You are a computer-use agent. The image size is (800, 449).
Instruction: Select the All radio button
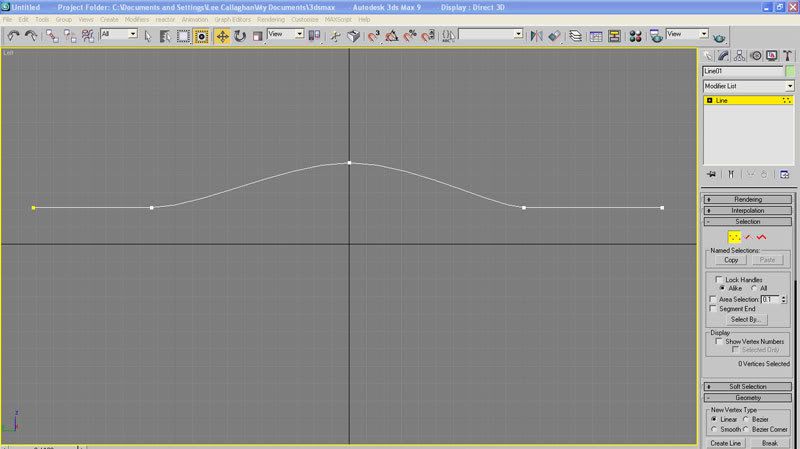click(x=754, y=288)
